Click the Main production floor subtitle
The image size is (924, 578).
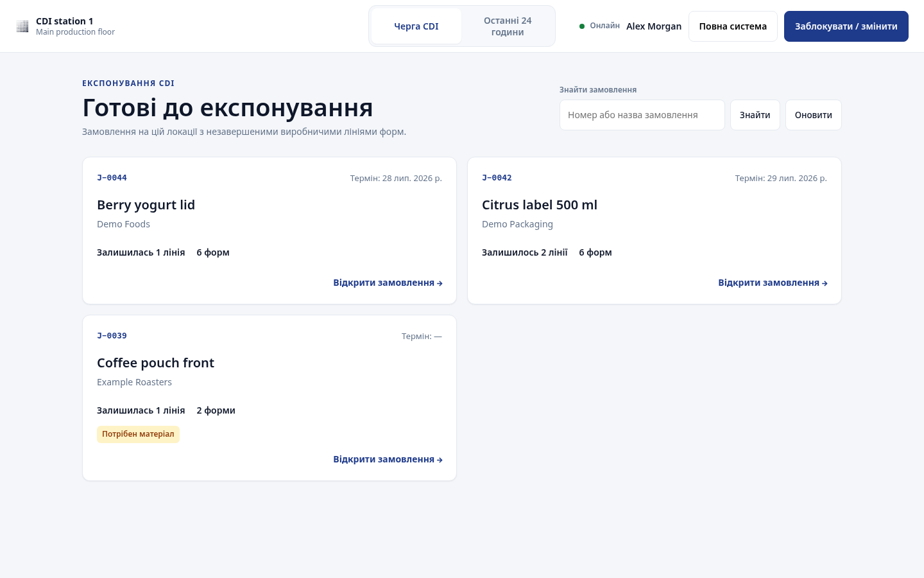[75, 32]
